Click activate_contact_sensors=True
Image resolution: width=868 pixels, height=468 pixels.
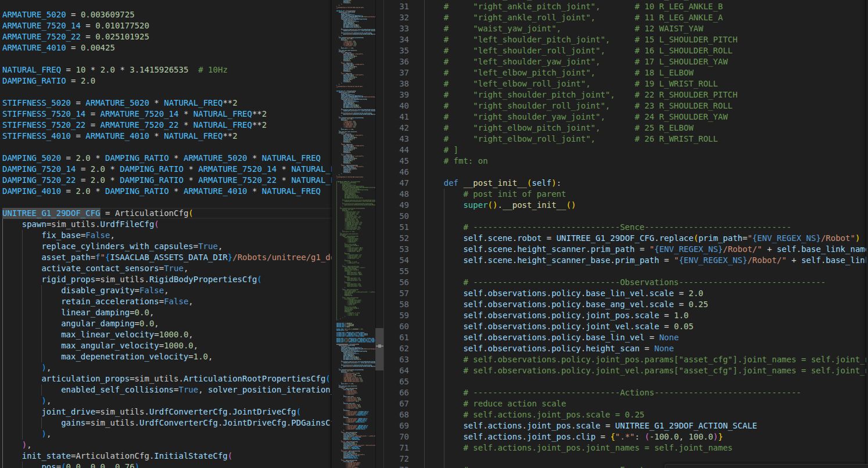tap(114, 268)
